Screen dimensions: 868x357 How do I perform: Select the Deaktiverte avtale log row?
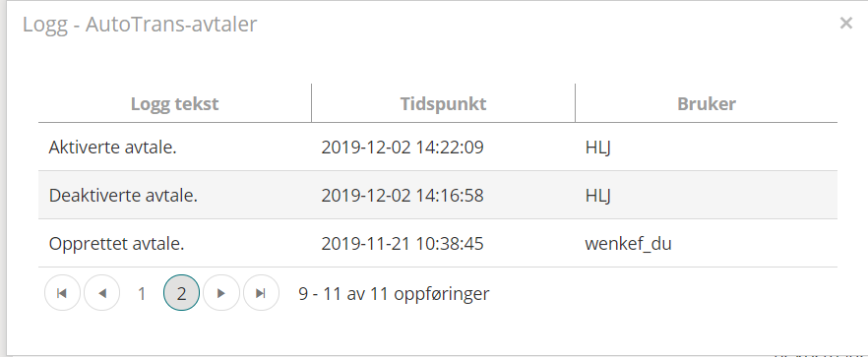point(438,195)
